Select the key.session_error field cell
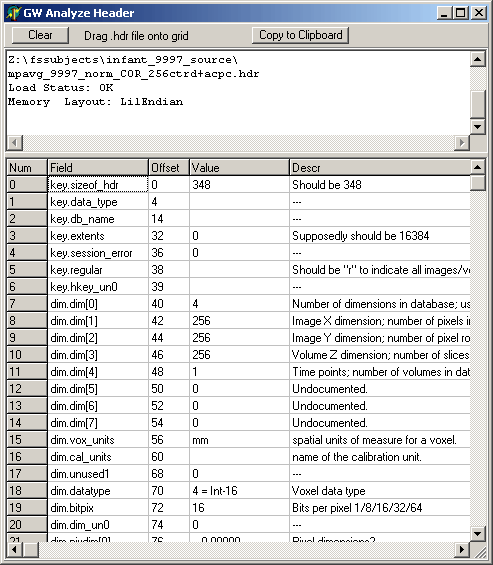This screenshot has width=493, height=565. [98, 253]
